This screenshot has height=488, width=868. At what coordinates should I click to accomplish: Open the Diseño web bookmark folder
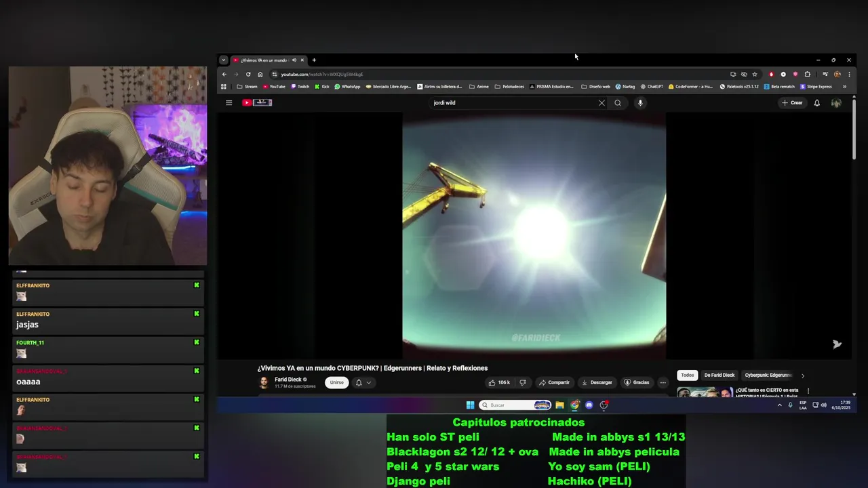point(595,87)
